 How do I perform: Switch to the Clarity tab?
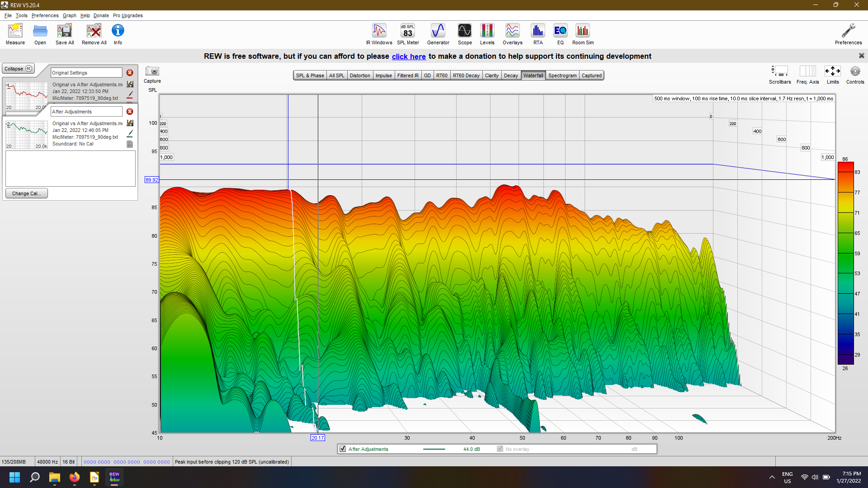(492, 75)
